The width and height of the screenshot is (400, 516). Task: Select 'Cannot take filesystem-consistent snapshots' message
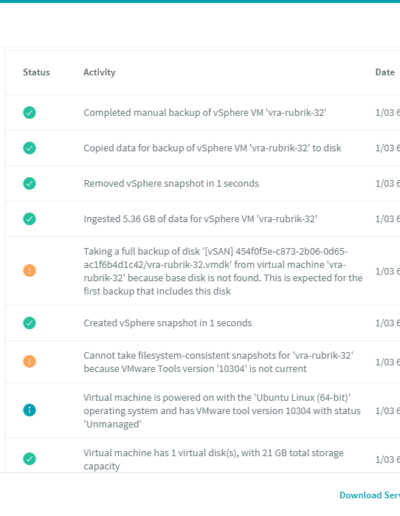coord(218,362)
